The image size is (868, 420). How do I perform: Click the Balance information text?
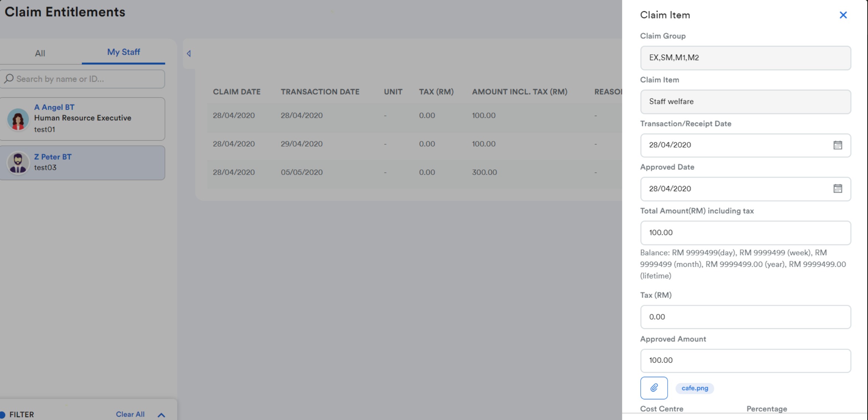pyautogui.click(x=743, y=264)
